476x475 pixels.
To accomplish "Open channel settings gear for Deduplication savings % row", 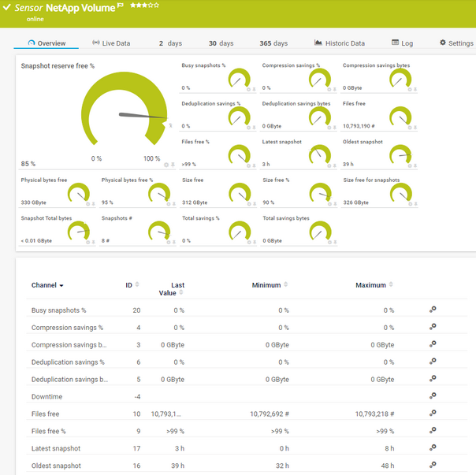I will (433, 362).
